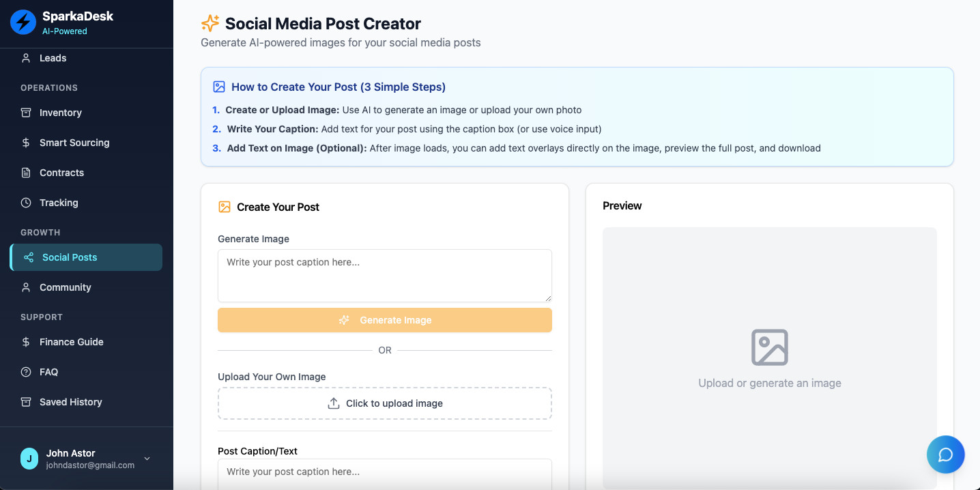Click the Smart Sourcing dollar icon
Image resolution: width=980 pixels, height=490 pixels.
tap(26, 143)
